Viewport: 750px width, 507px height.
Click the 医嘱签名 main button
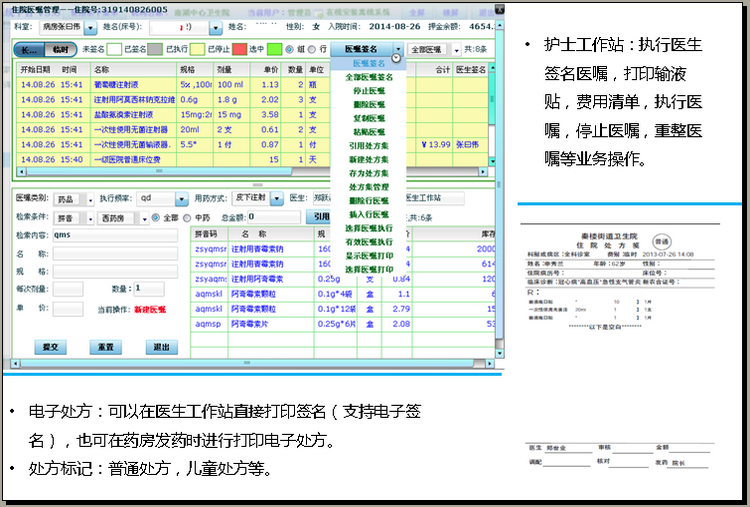(x=361, y=49)
